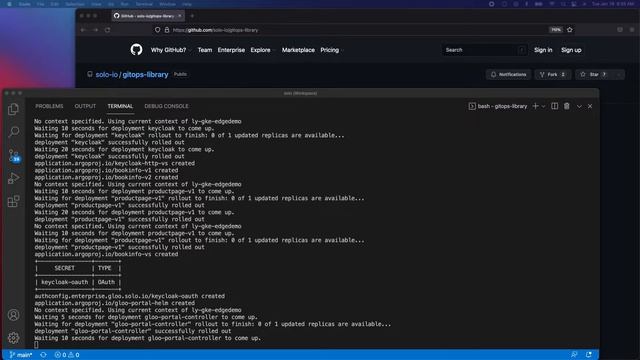The height and width of the screenshot is (360, 640).
Task: Open the Team link on GitHub
Action: 204,50
